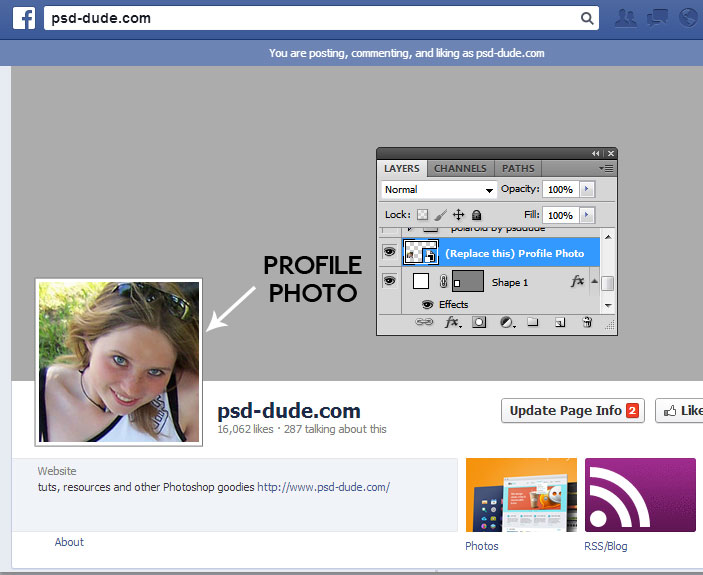Click the search magnifier icon
This screenshot has width=703, height=575.
(x=586, y=18)
